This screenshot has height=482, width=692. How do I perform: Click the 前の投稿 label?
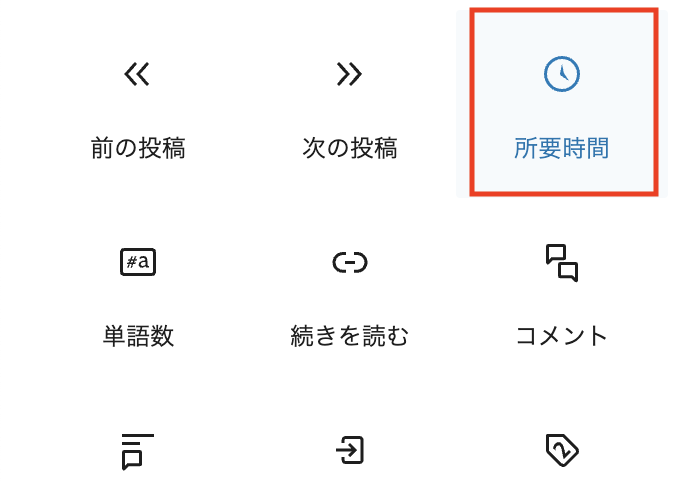[x=138, y=148]
